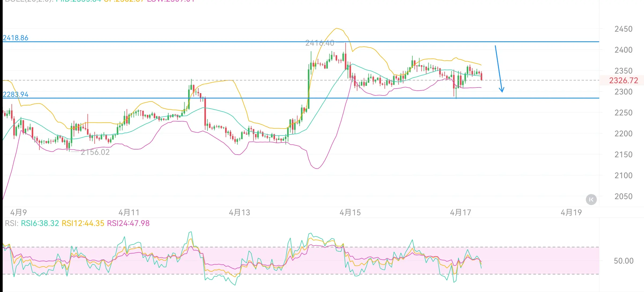Click the 2416.40 high price marker
Screen dimensions: 644x292
click(320, 43)
